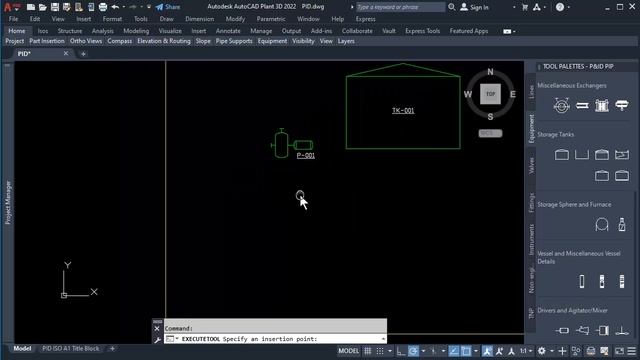Open the Draw menu
The height and width of the screenshot is (360, 640).
167,19
